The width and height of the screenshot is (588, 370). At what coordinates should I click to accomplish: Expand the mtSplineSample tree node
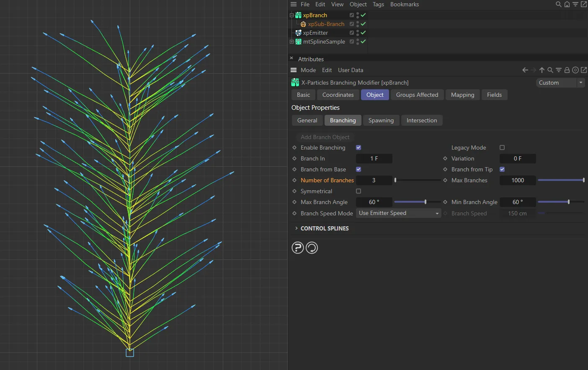point(292,41)
